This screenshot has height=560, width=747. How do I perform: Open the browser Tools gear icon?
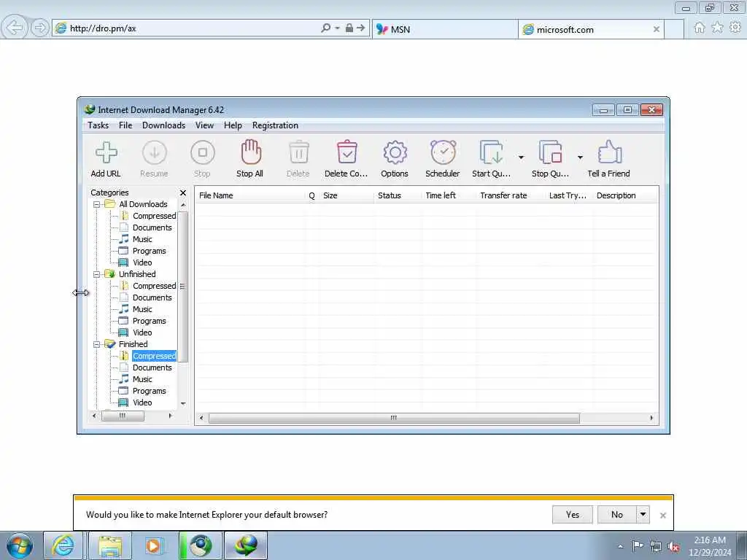[735, 28]
